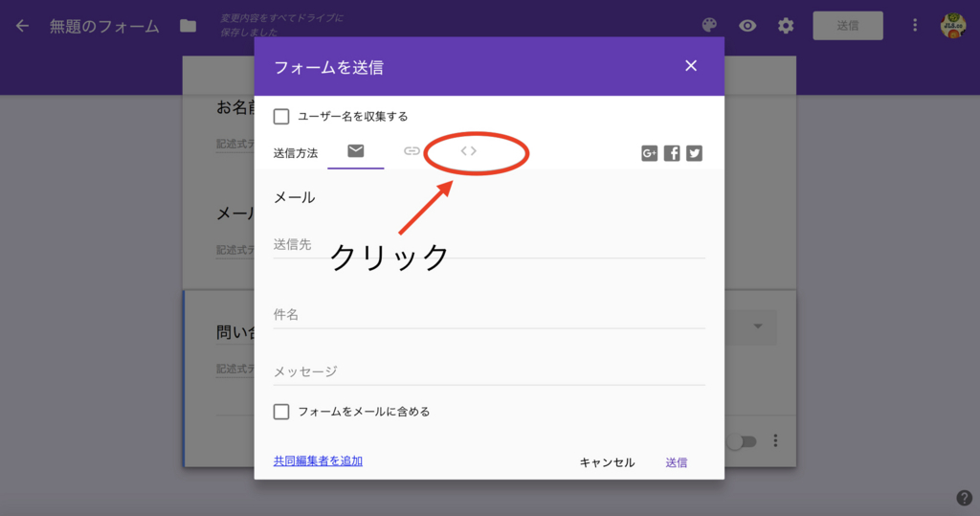
Task: Open the 共同編集者を追加 link
Action: (318, 461)
